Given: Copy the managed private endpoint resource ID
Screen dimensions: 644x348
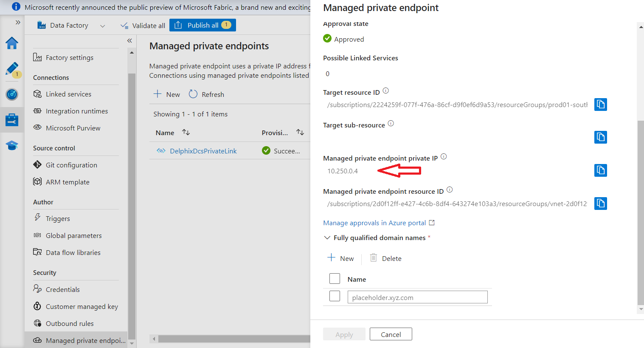Looking at the screenshot, I should tap(600, 204).
